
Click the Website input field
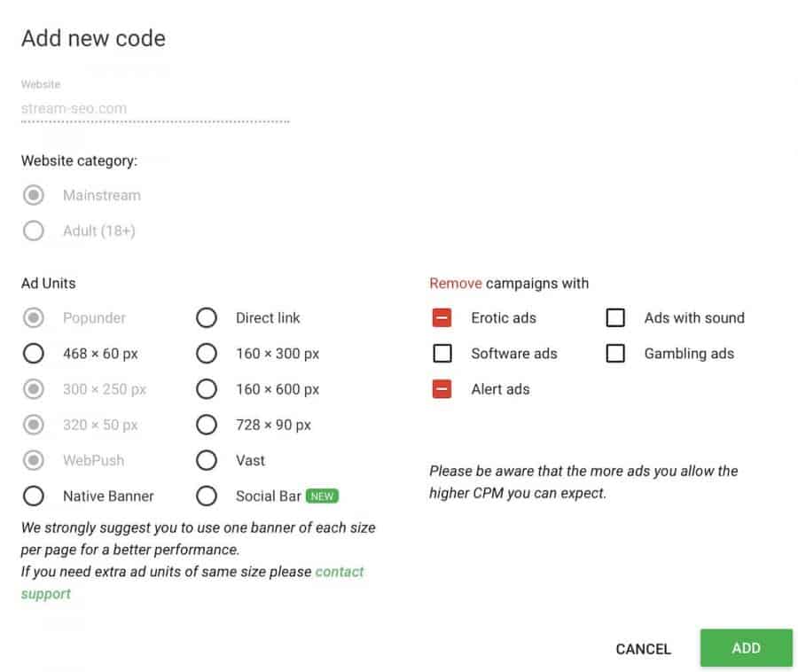tap(155, 108)
